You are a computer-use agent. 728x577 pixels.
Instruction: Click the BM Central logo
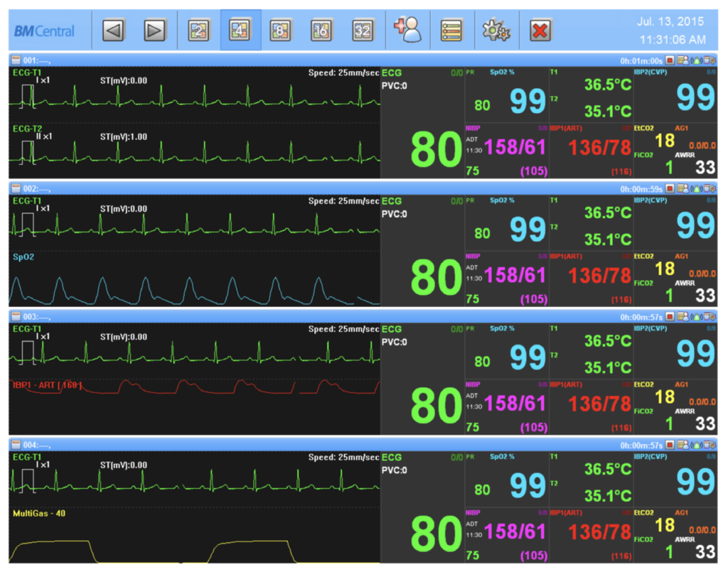click(x=43, y=31)
